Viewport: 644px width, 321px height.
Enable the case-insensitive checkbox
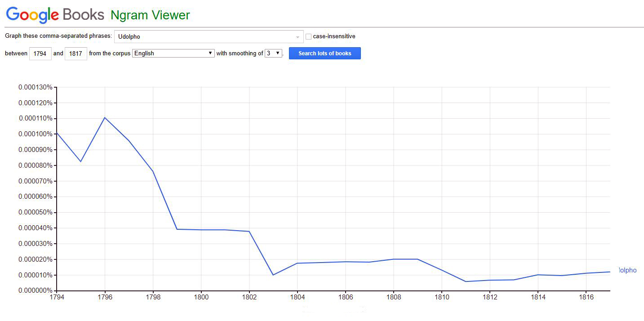click(x=309, y=36)
